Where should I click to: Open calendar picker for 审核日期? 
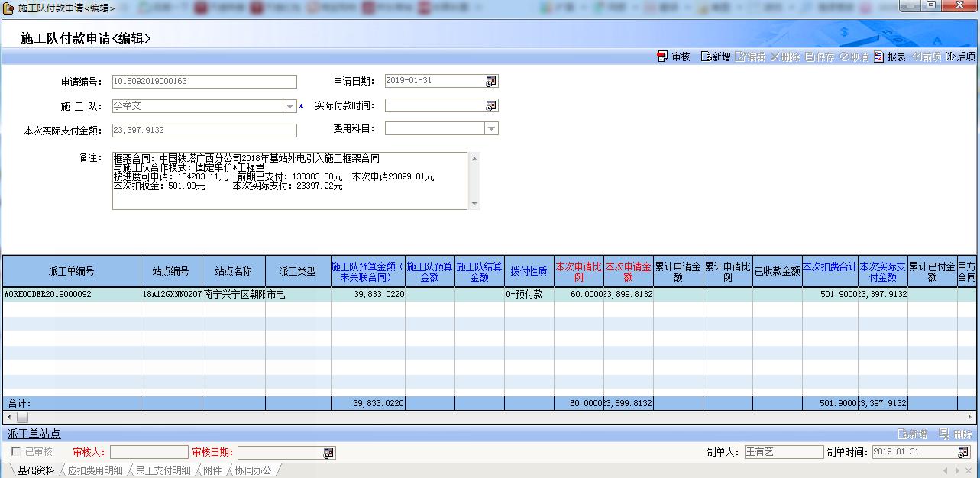tap(328, 453)
